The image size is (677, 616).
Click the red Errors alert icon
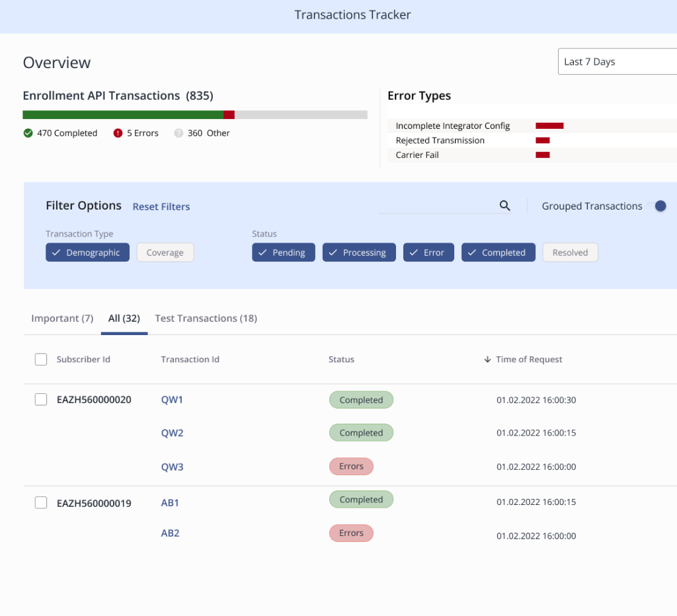[x=118, y=133]
